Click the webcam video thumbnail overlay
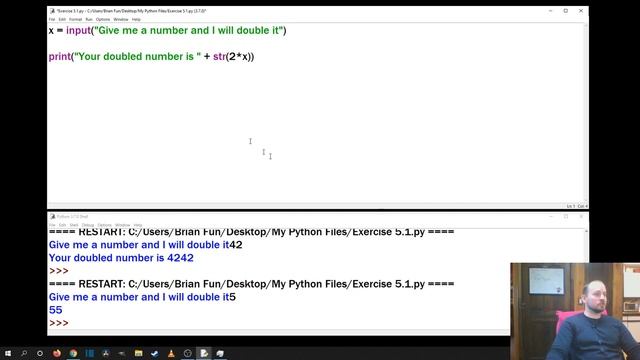Image resolution: width=640 pixels, height=360 pixels. click(575, 311)
